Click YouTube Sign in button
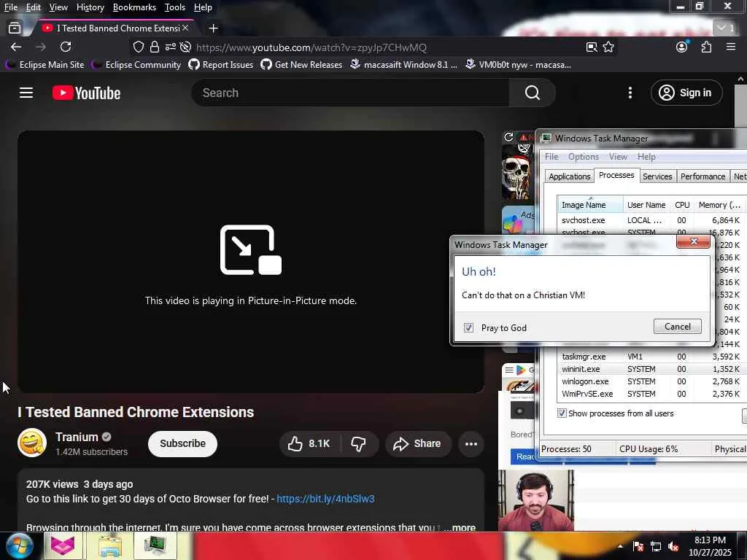 (x=686, y=93)
